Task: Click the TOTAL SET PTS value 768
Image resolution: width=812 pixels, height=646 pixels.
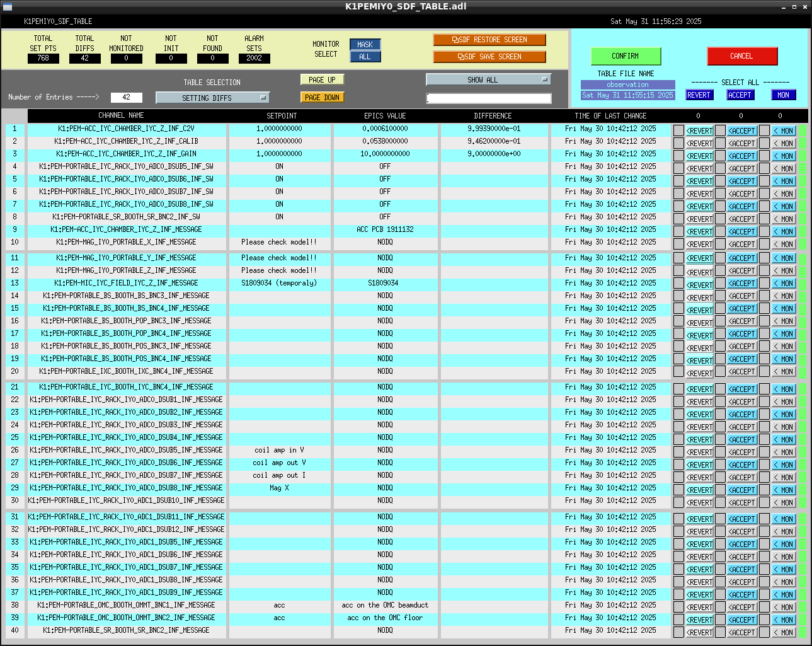Action: (x=43, y=58)
